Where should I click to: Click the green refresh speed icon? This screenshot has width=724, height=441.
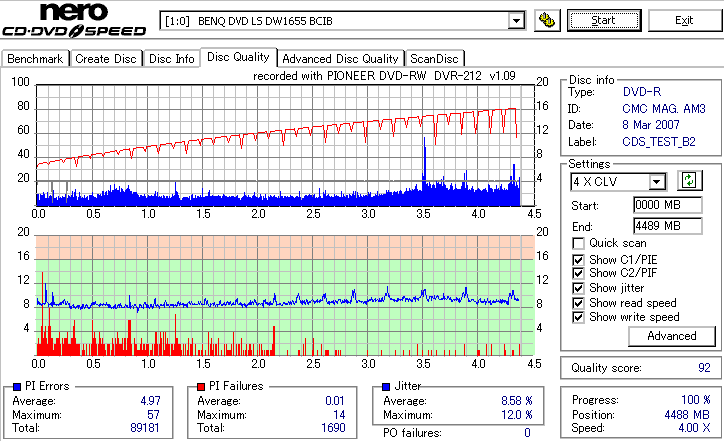click(x=689, y=181)
